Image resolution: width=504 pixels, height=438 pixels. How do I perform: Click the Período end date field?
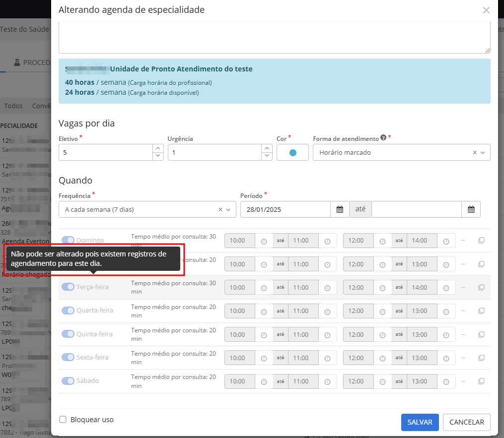point(417,209)
